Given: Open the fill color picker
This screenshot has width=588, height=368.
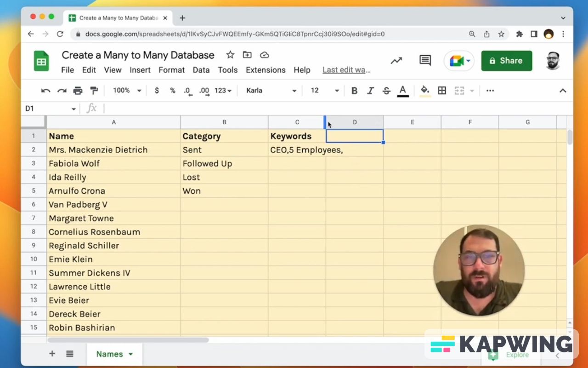Looking at the screenshot, I should pyautogui.click(x=425, y=91).
